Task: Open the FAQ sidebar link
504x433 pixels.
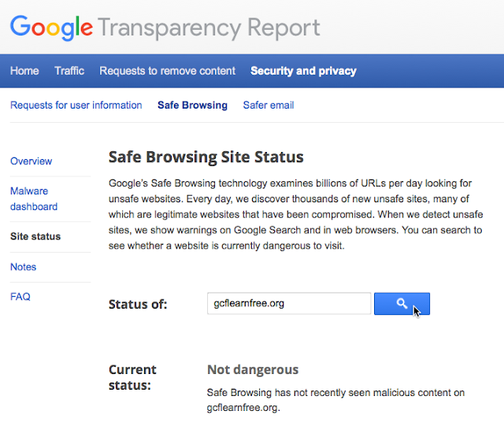Action: coord(20,297)
